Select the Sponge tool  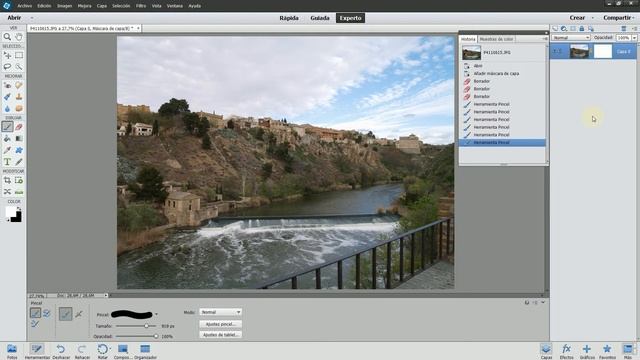(19, 109)
